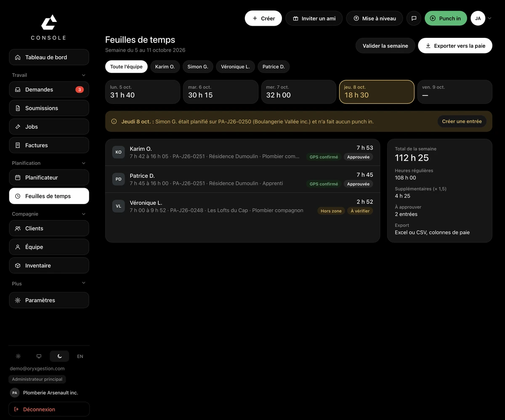The height and width of the screenshot is (420, 505).
Task: Collapse the Travail section chevron
Action: point(83,75)
